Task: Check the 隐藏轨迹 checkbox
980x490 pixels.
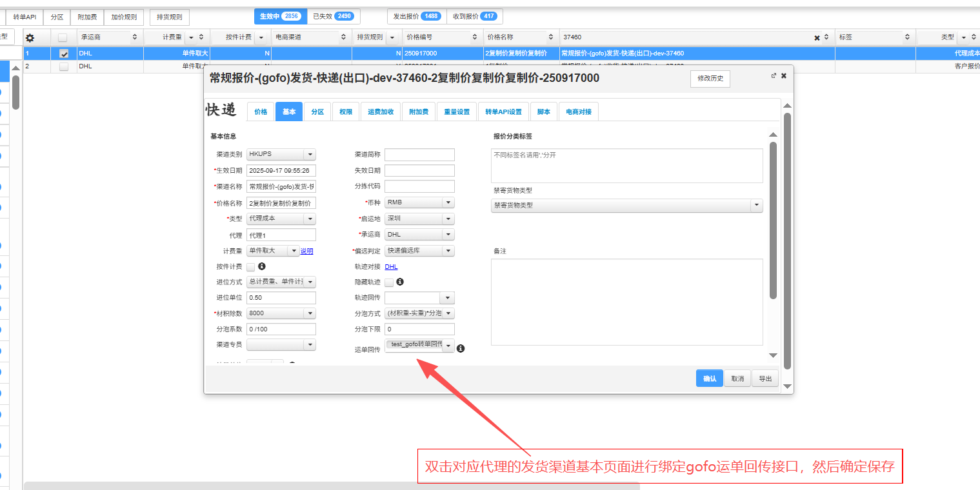Action: (x=389, y=282)
